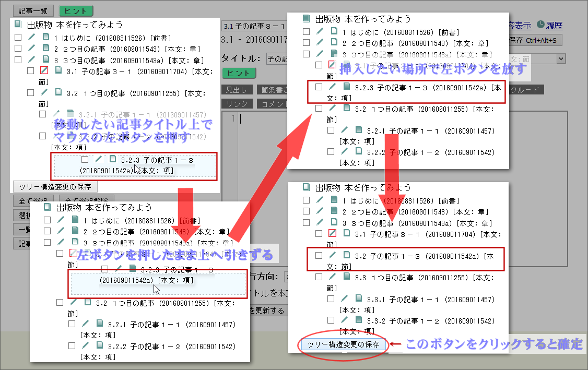The image size is (588, 370).
Task: Click circled ツリー構造変更の保存 in lower-right tree panel
Action: (x=343, y=344)
